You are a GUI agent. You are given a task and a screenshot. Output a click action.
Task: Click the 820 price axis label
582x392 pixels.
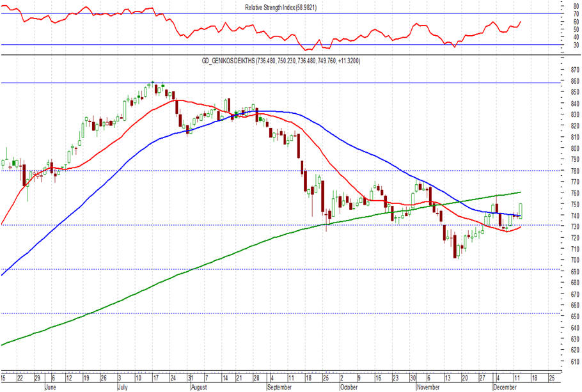[x=575, y=126]
